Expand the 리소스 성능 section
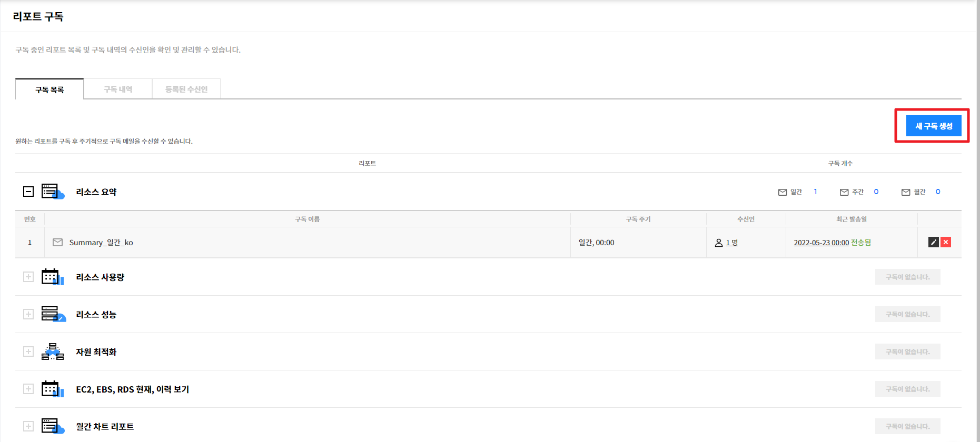 point(28,315)
